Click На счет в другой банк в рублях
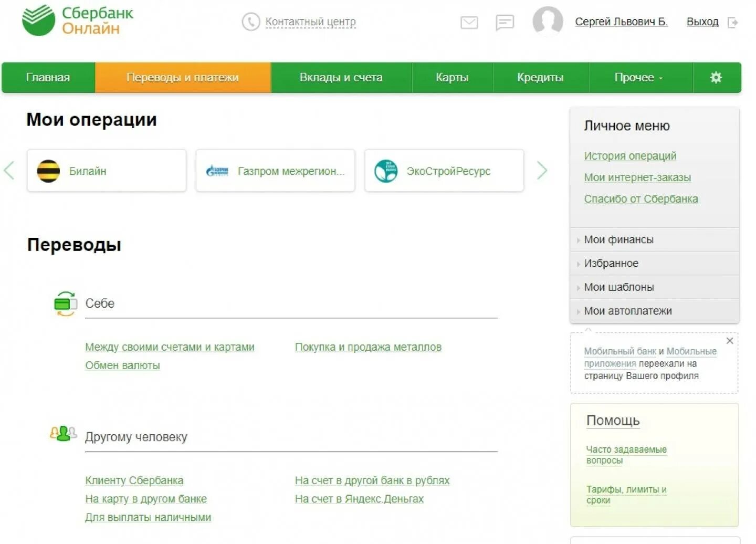 coord(372,480)
